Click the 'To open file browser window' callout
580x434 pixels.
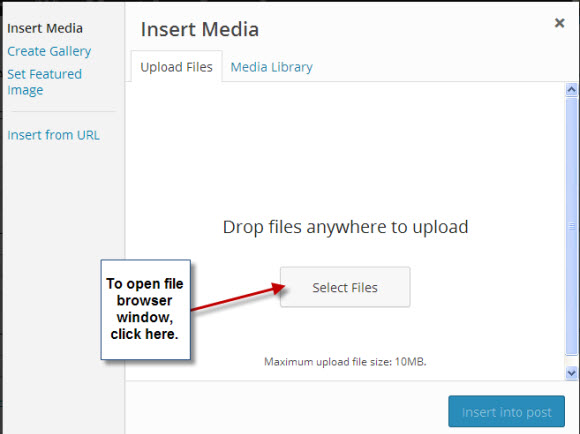[145, 309]
